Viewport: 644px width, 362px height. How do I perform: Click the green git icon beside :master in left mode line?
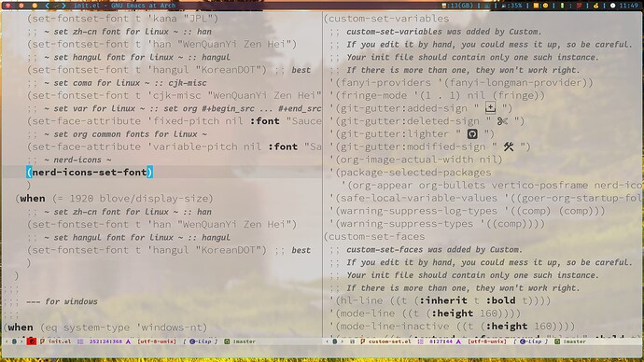point(227,341)
